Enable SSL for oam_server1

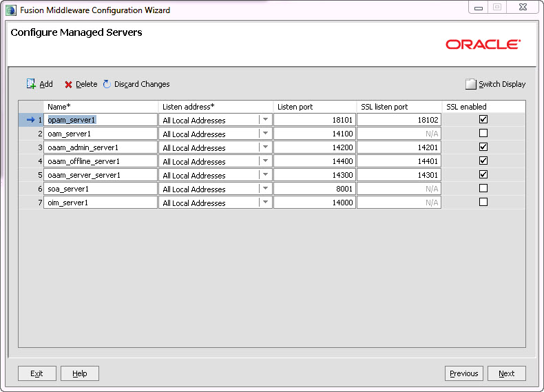[483, 133]
